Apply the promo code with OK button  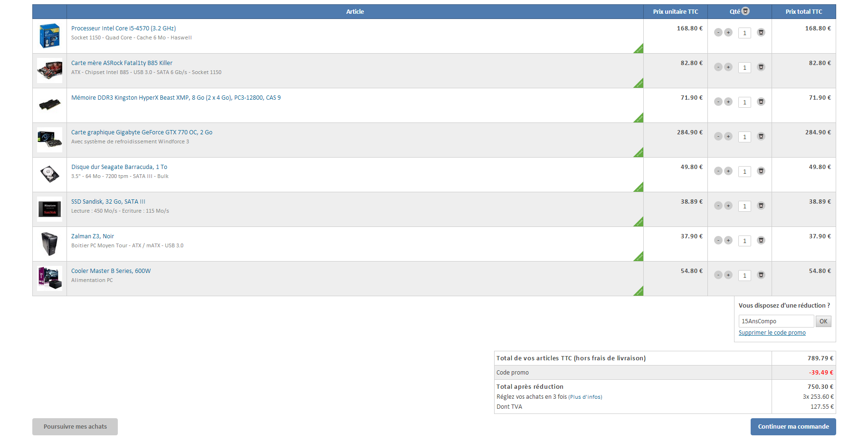(823, 321)
